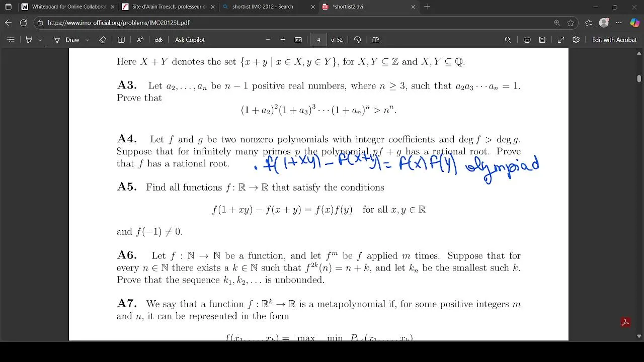
Task: Select the shortlist2.dvi tab
Action: pos(369,7)
